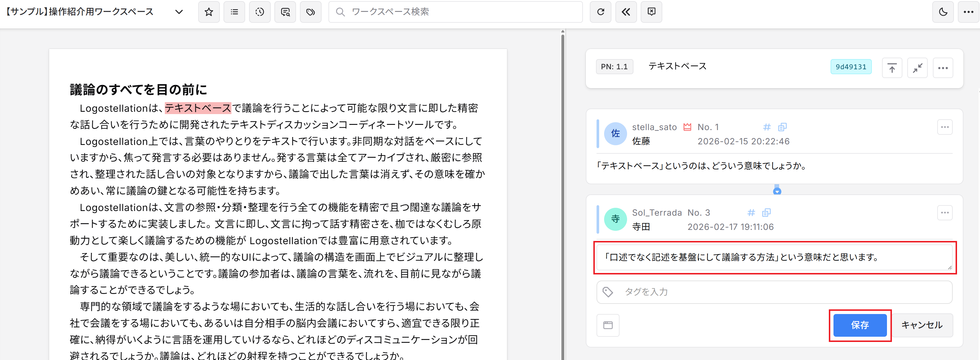Click the star favorites icon
The width and height of the screenshot is (980, 360).
pyautogui.click(x=209, y=12)
